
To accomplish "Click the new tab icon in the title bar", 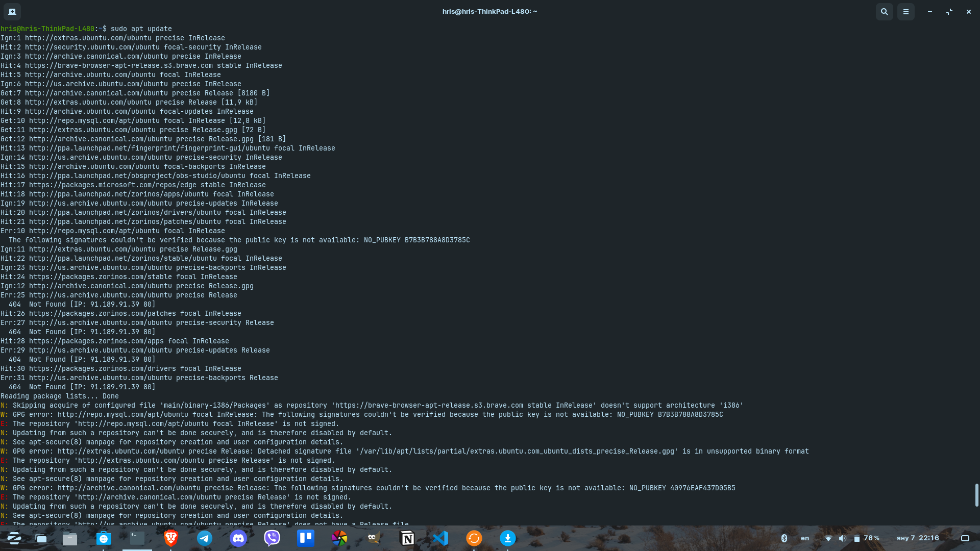I will [12, 11].
